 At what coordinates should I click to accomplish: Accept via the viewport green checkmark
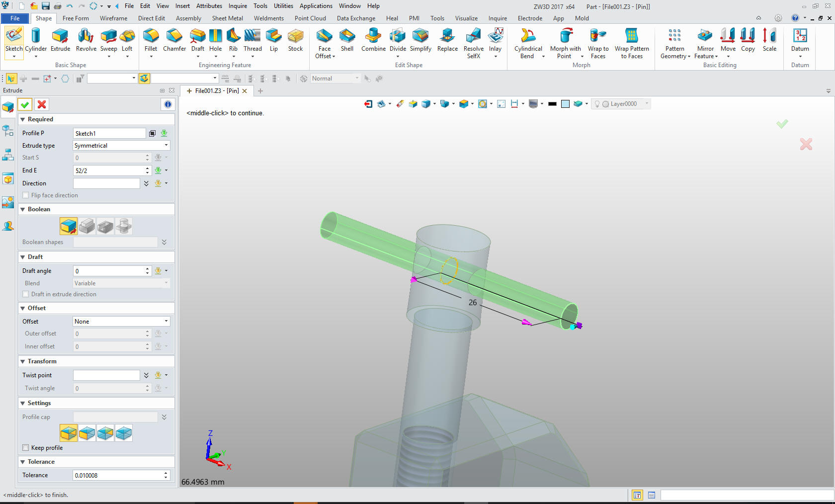pyautogui.click(x=782, y=124)
